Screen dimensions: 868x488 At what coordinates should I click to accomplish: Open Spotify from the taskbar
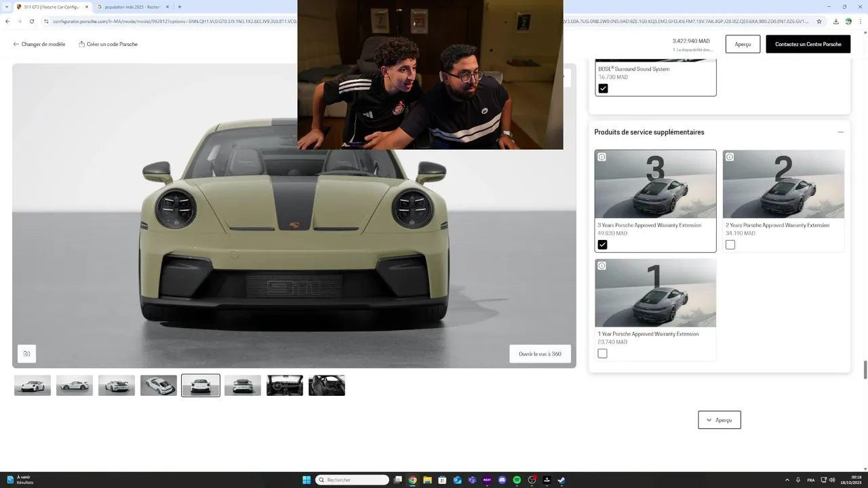[517, 480]
